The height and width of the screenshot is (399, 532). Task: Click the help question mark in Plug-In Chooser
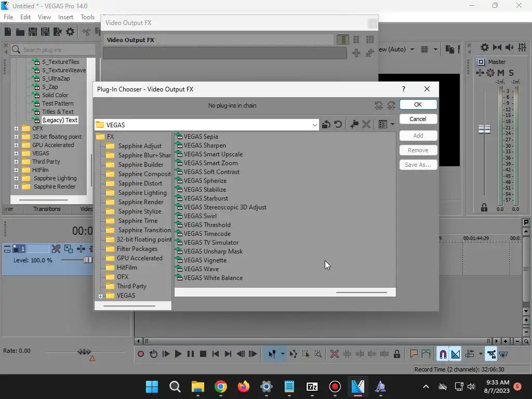click(403, 89)
